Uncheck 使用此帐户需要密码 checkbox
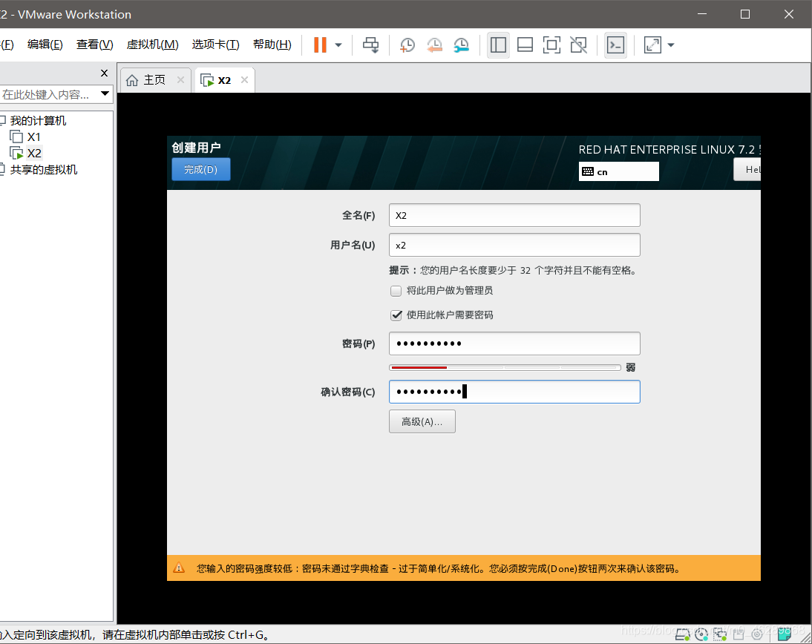 click(x=396, y=315)
